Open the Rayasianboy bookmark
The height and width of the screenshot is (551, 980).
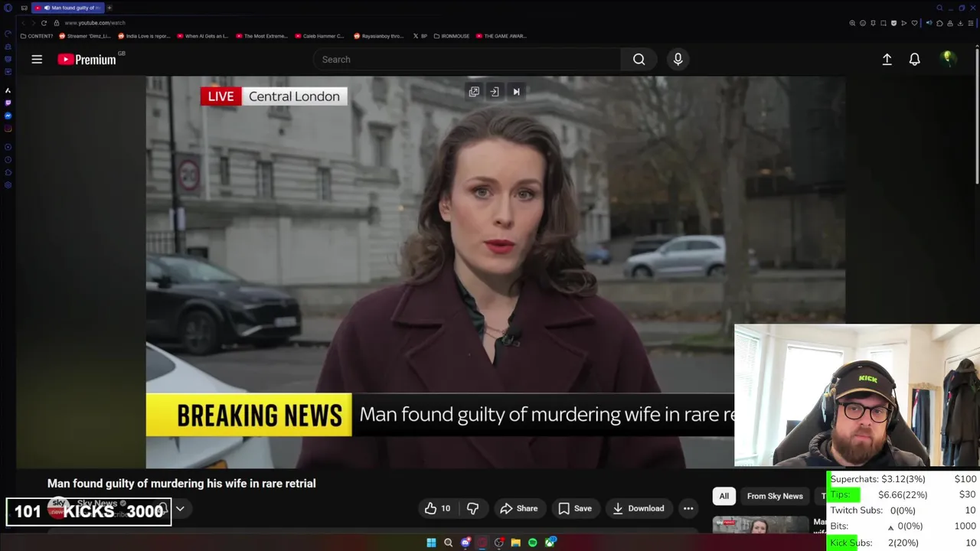pos(379,36)
